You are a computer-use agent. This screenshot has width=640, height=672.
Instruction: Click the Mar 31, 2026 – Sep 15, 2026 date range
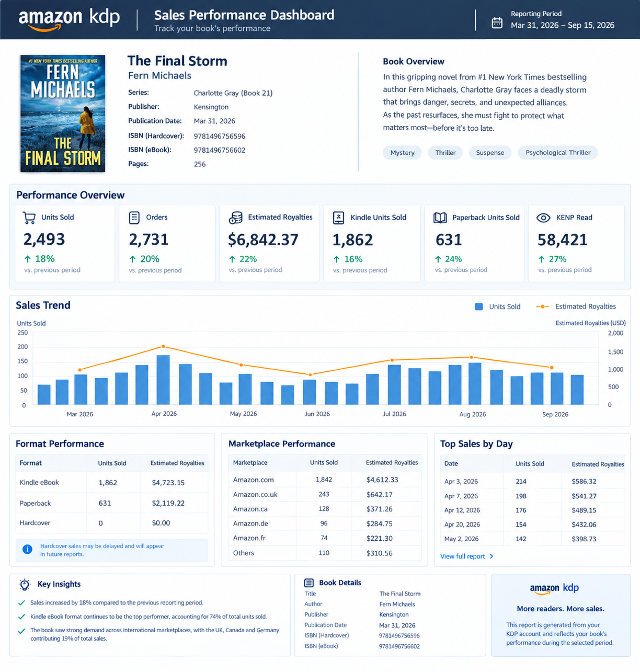point(563,25)
